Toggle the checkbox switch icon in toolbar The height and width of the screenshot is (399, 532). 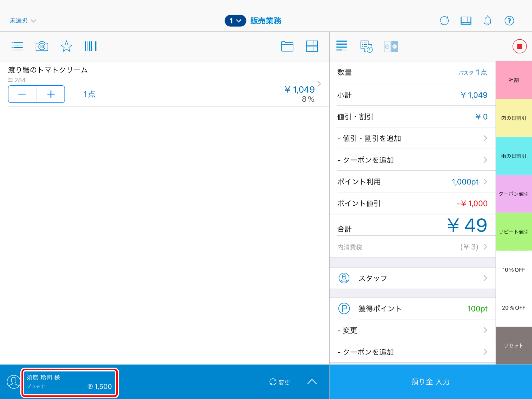pyautogui.click(x=391, y=47)
